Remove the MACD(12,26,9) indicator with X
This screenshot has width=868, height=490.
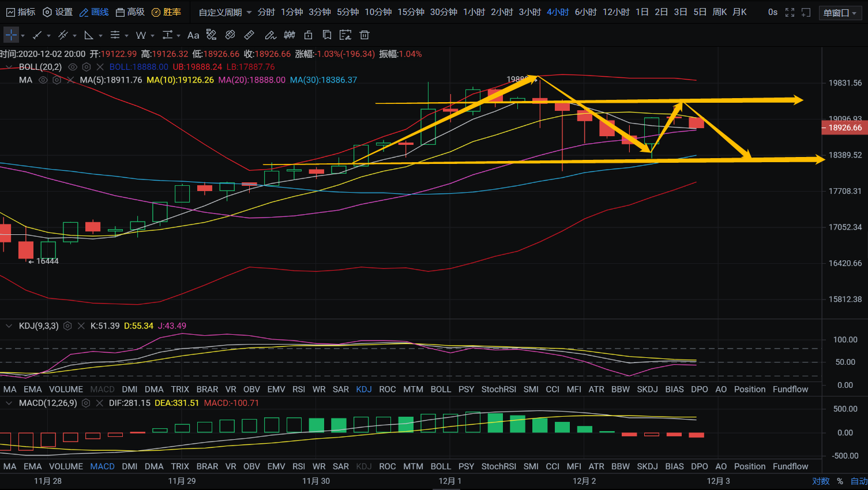coord(99,403)
